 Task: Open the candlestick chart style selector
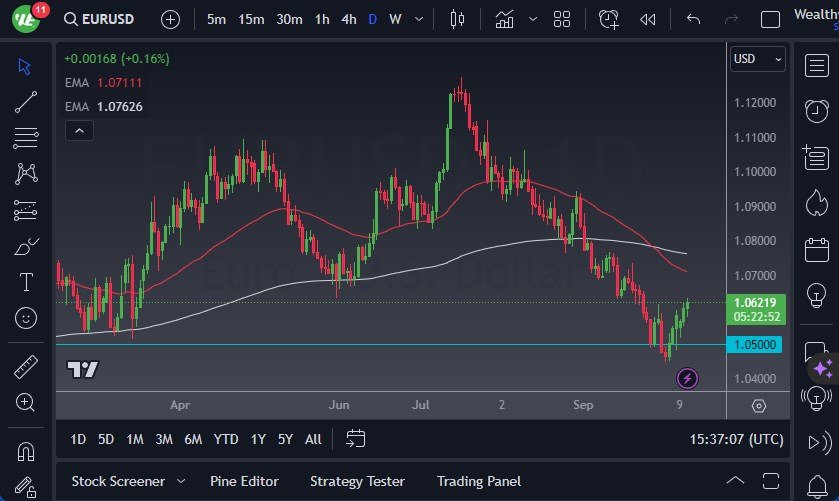(458, 19)
